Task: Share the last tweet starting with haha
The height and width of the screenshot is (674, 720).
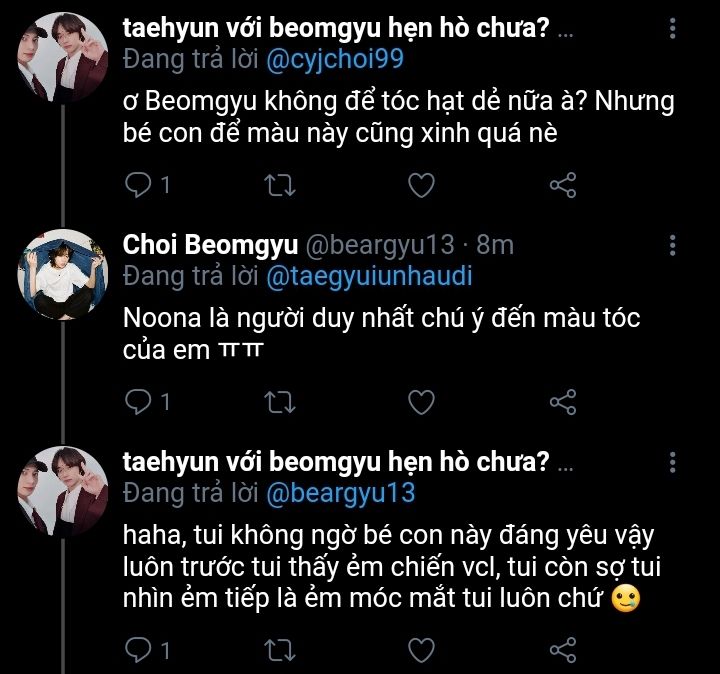Action: 563,651
